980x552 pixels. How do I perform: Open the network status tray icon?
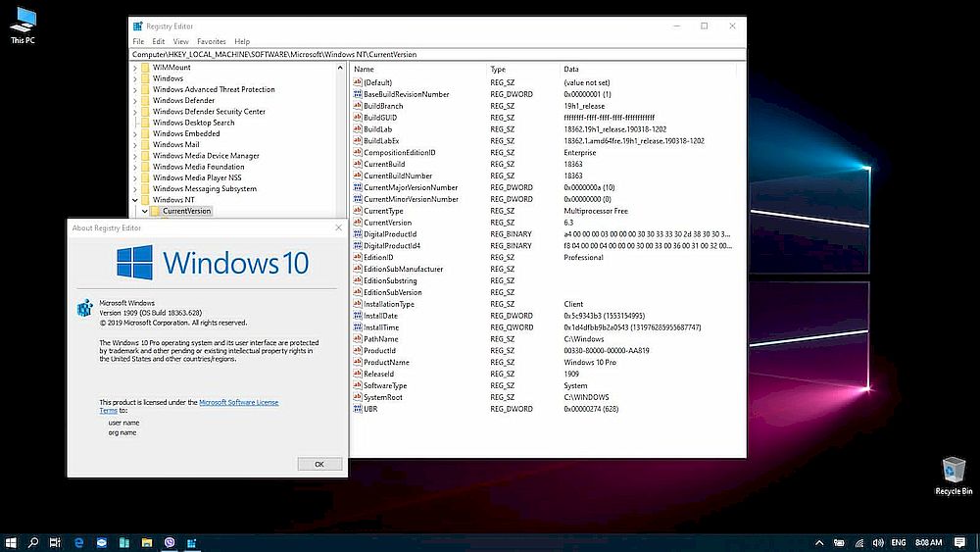(x=858, y=542)
